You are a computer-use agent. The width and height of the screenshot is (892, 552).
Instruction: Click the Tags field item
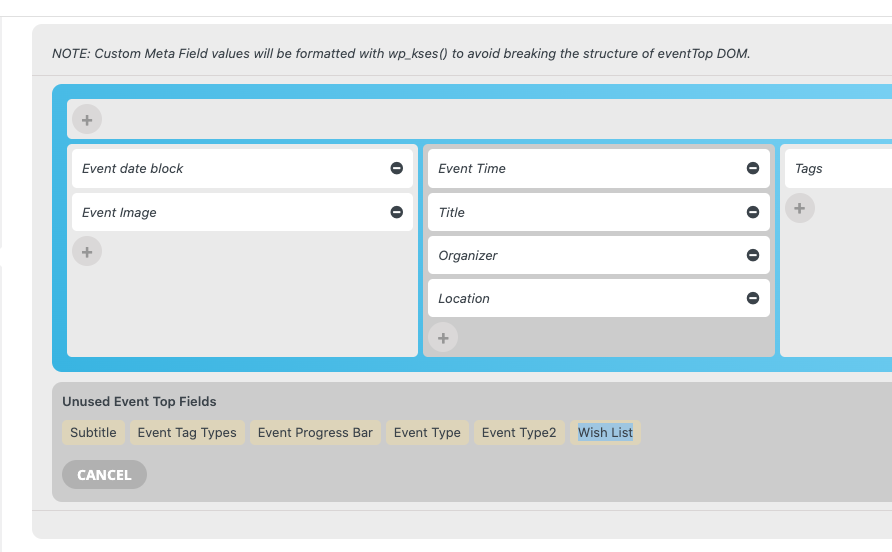pos(838,168)
